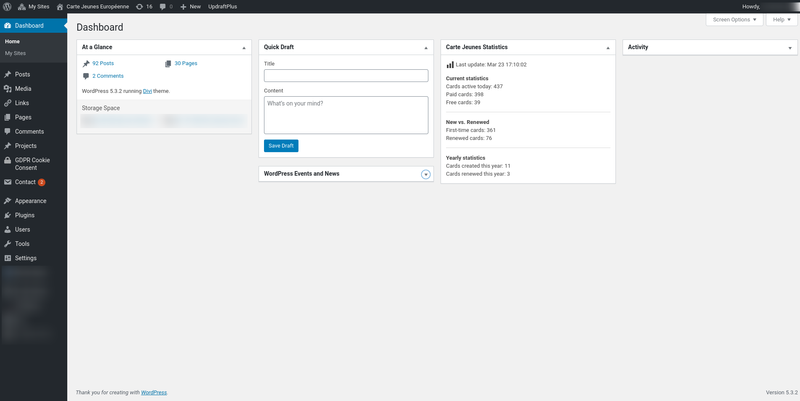800x401 pixels.
Task: Click the Dashboard gauge icon in sidebar
Action: pyautogui.click(x=7, y=26)
